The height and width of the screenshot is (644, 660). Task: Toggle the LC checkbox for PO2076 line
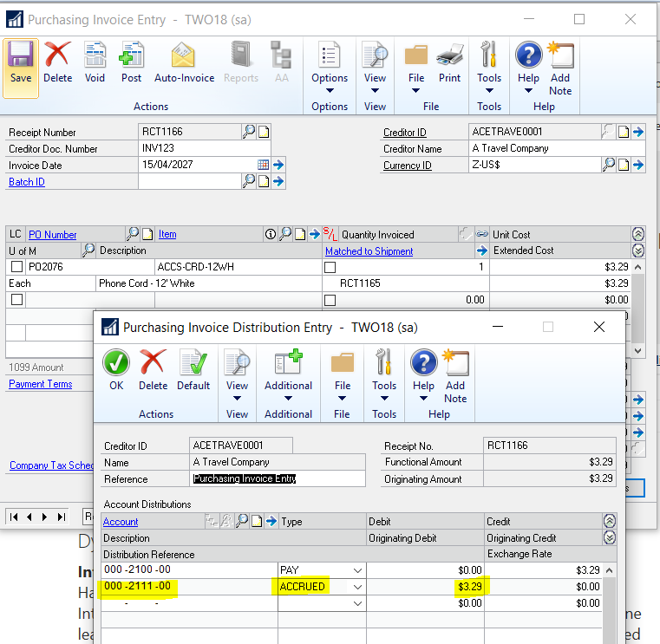pyautogui.click(x=16, y=267)
